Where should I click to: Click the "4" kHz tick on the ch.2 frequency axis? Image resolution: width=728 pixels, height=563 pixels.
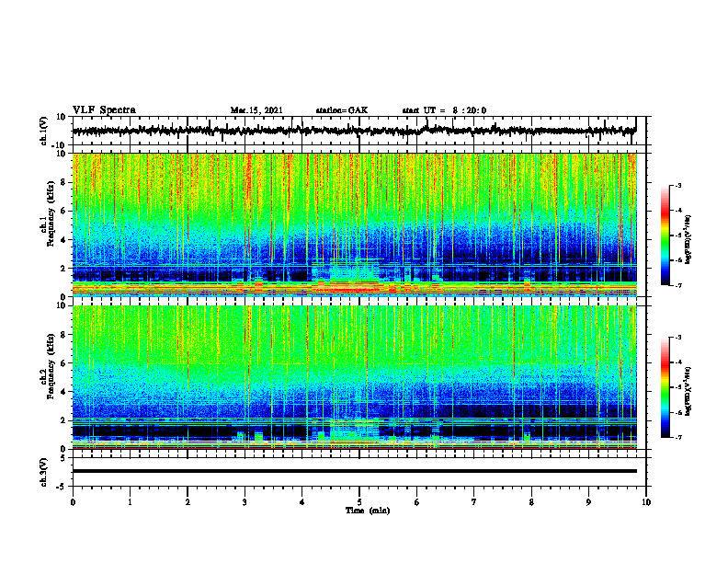click(x=63, y=392)
